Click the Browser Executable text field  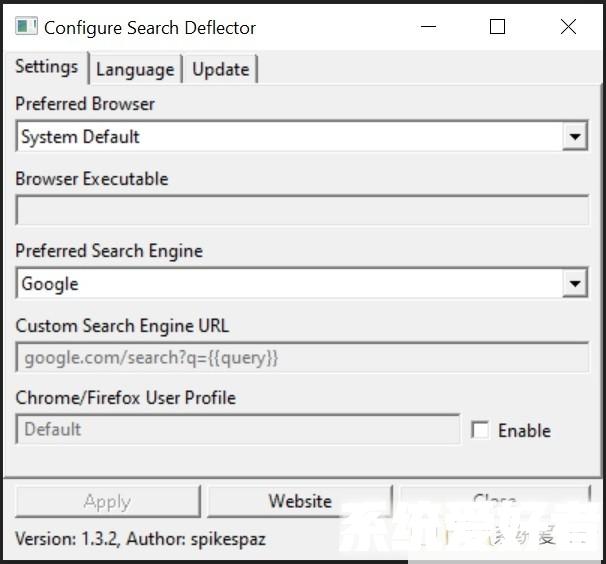[x=301, y=211]
